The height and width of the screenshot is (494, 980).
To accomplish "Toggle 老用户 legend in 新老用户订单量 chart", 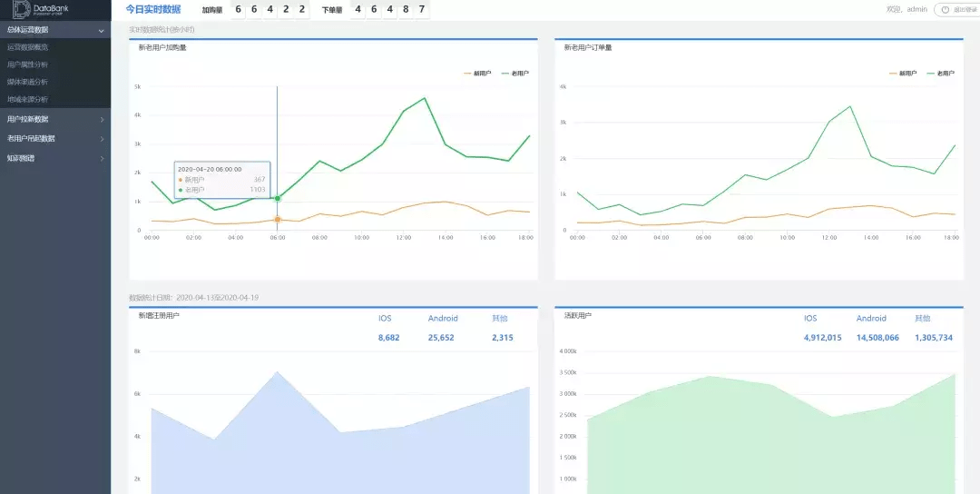I will pos(940,73).
